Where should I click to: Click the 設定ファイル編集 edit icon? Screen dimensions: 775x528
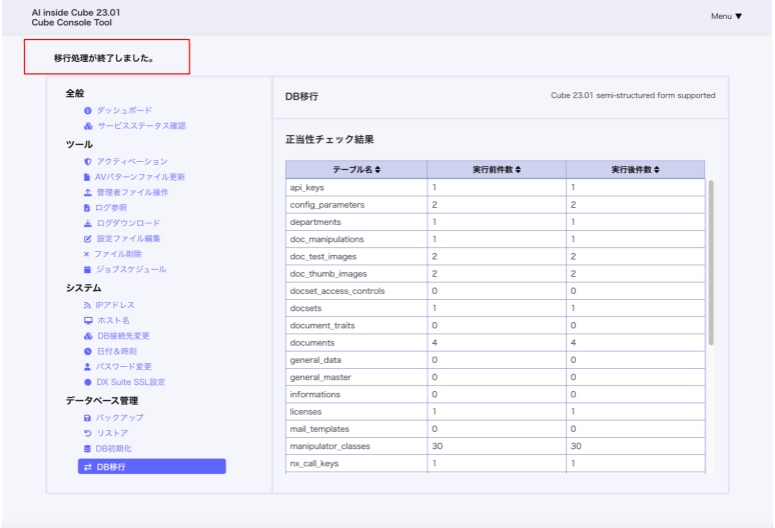click(88, 239)
